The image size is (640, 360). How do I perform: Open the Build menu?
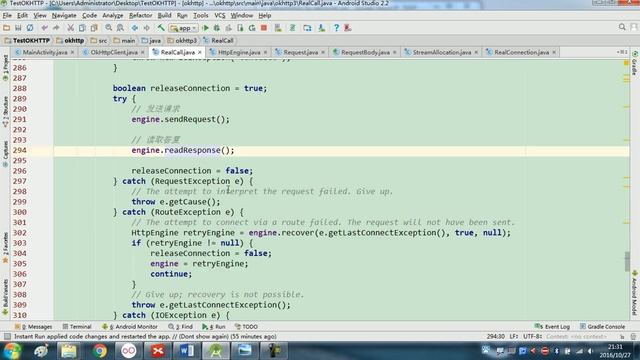click(164, 16)
